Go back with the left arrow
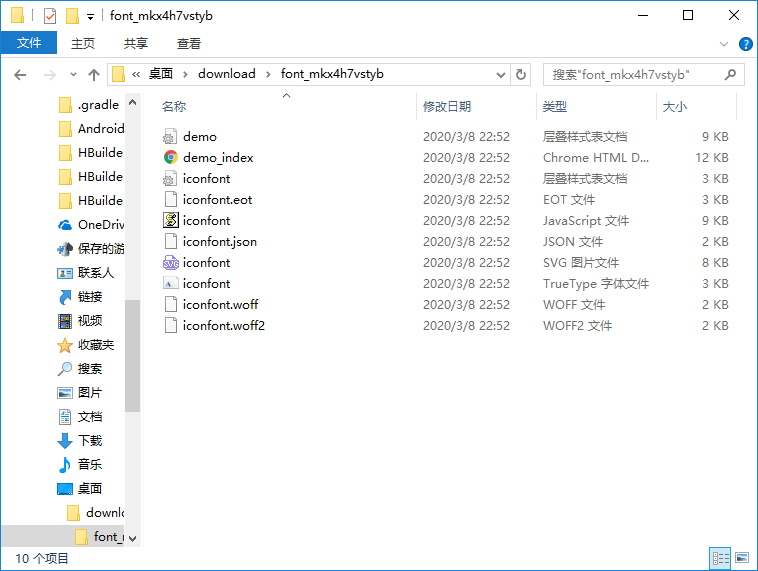The width and height of the screenshot is (758, 571). (20, 75)
